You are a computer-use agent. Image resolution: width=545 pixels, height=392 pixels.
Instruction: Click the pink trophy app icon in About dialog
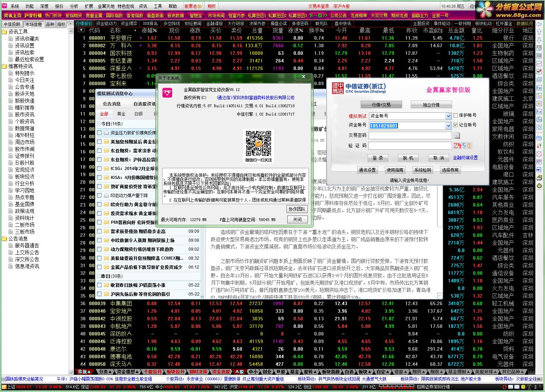pos(167,92)
